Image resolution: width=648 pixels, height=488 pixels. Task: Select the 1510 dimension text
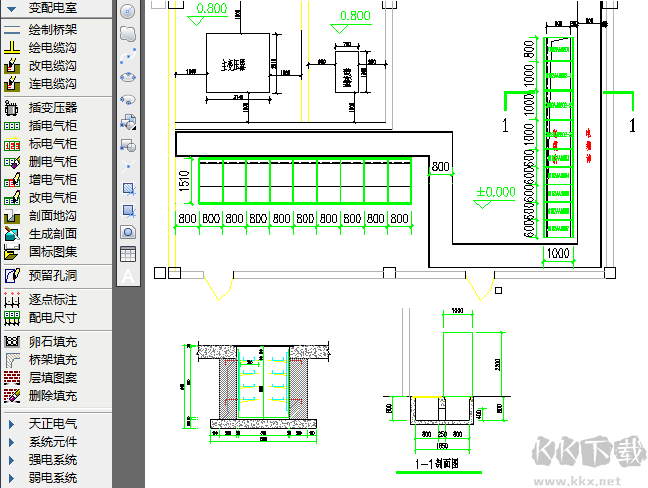(185, 181)
